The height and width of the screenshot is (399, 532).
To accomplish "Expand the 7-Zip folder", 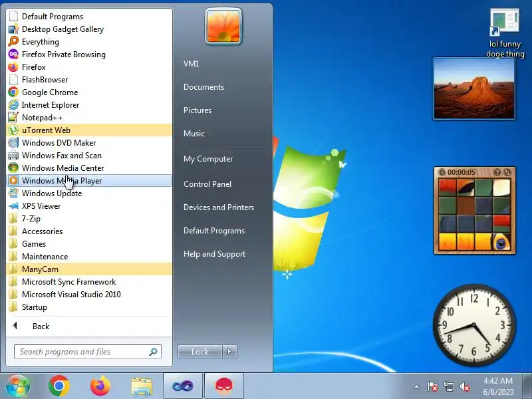I will [x=89, y=219].
